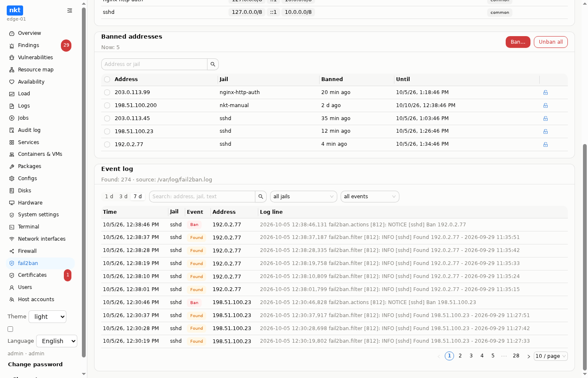This screenshot has height=378, width=588.
Task: Click the Change password link
Action: click(35, 365)
